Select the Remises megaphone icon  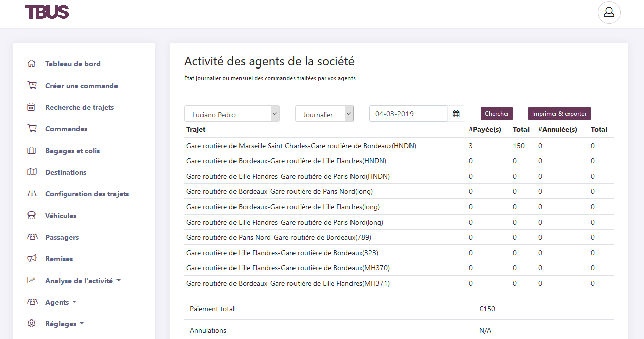click(31, 258)
